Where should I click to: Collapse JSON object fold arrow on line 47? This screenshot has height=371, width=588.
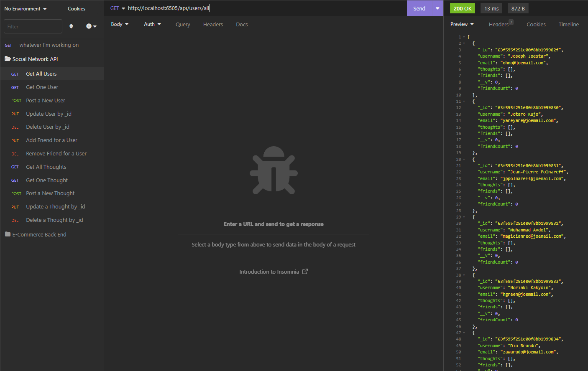464,333
